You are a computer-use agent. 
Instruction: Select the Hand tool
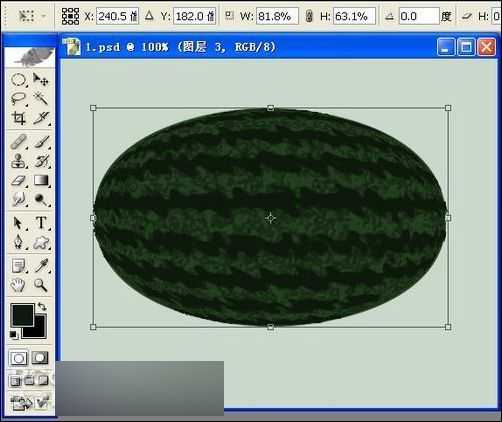click(18, 285)
